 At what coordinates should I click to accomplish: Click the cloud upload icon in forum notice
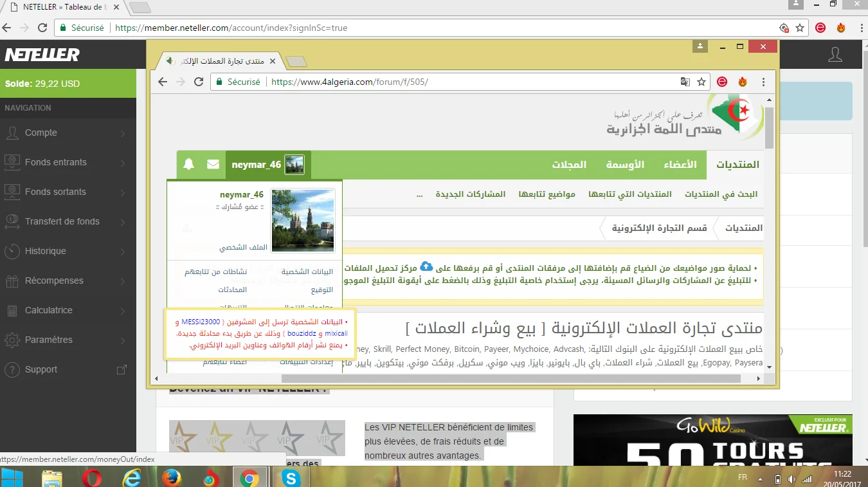[x=426, y=266]
